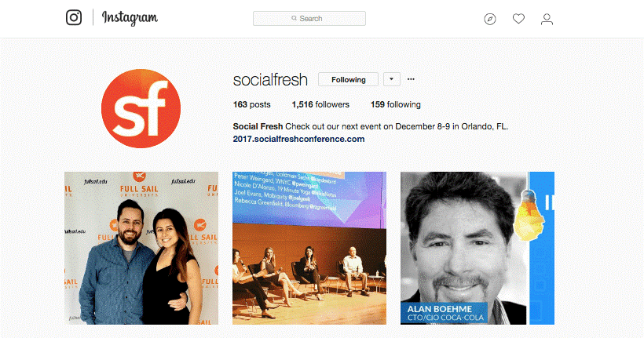Click the magnifier icon in Search
644x338 pixels.
[x=294, y=19]
